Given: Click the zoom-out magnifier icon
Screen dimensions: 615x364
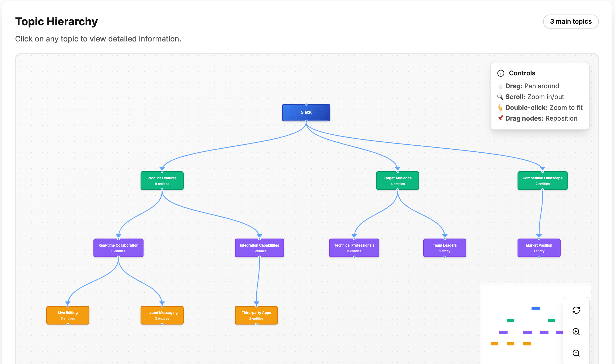Looking at the screenshot, I should pyautogui.click(x=576, y=353).
